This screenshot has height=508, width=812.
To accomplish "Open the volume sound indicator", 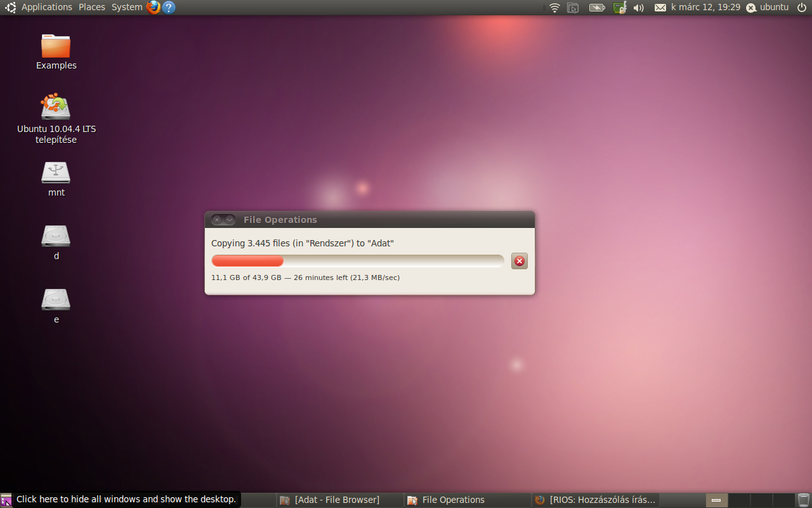I will pos(639,8).
